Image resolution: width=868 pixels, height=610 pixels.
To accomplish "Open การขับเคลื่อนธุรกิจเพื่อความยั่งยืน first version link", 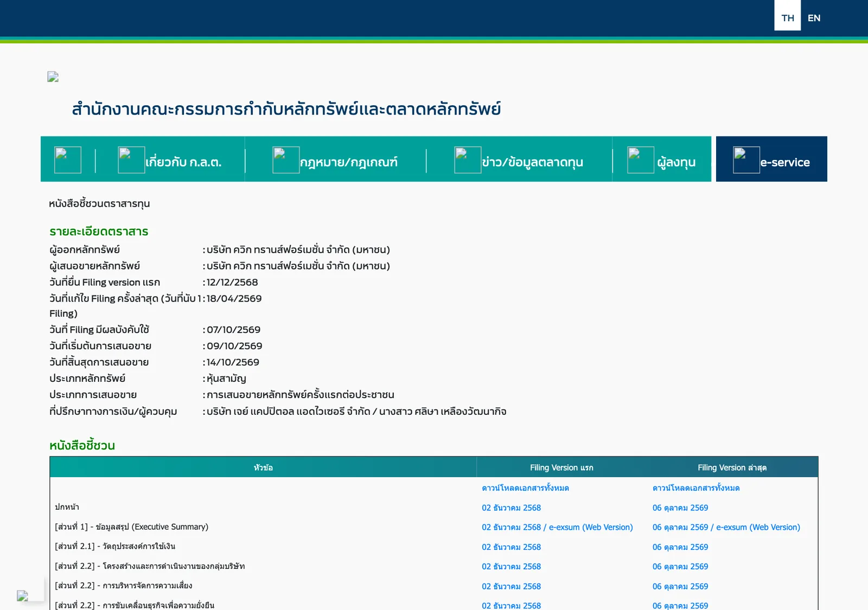I will pyautogui.click(x=511, y=605).
